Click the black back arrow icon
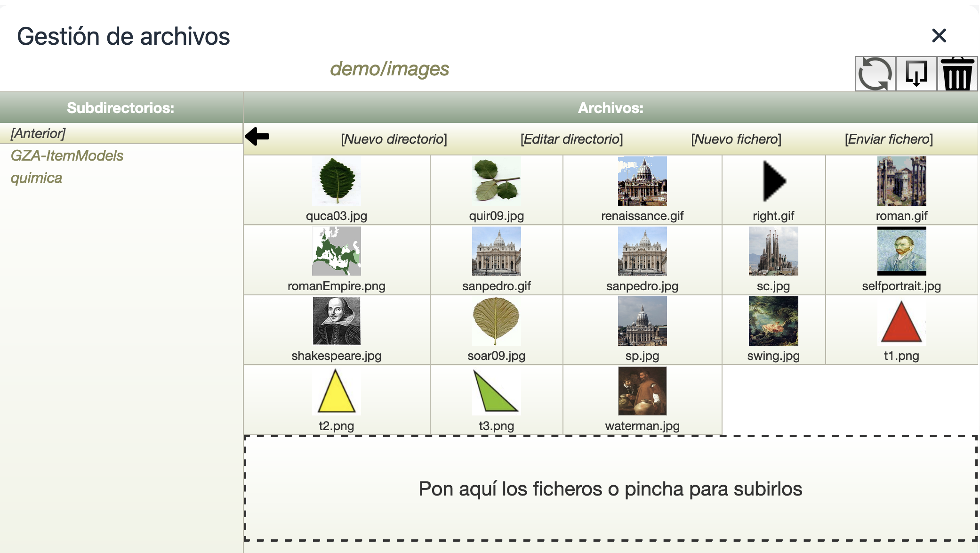Viewport: 980px width, 553px height. pos(257,137)
